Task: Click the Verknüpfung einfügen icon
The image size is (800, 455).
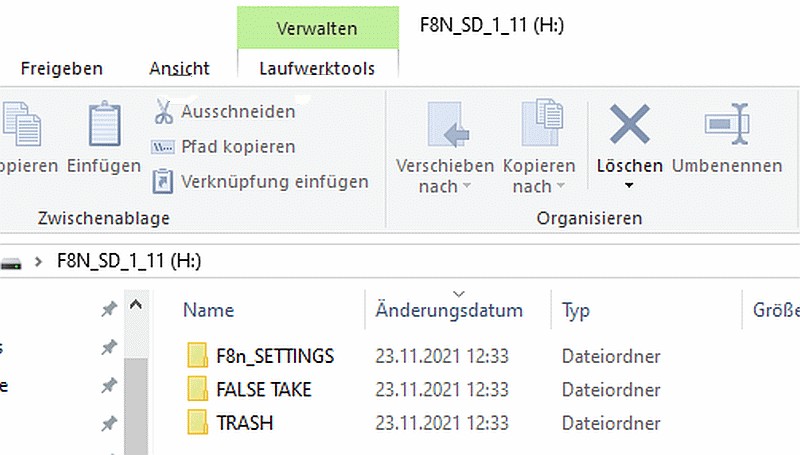Action: click(163, 182)
